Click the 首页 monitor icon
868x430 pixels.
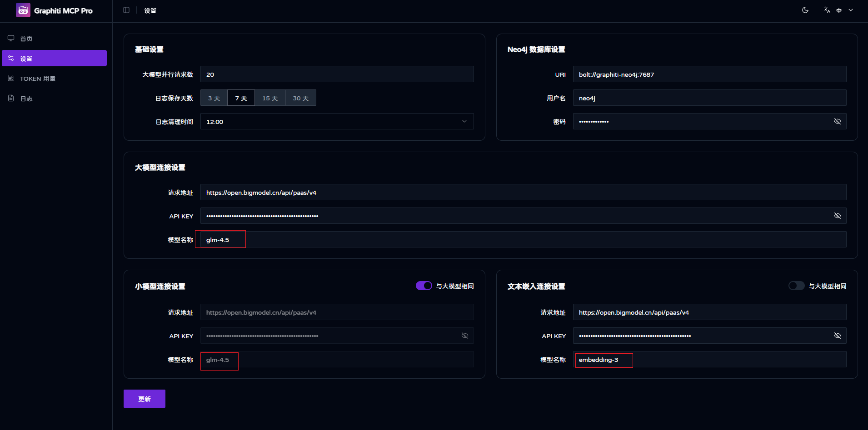pyautogui.click(x=11, y=38)
